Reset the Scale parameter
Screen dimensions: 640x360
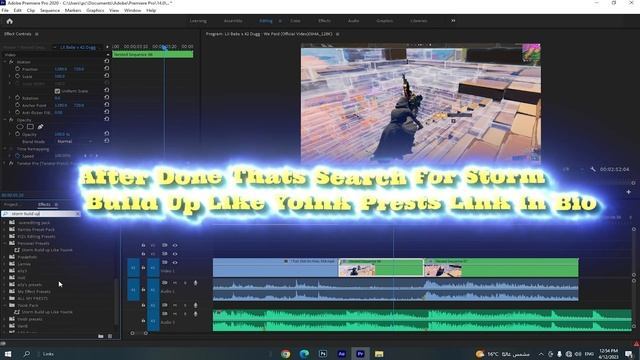coord(107,76)
